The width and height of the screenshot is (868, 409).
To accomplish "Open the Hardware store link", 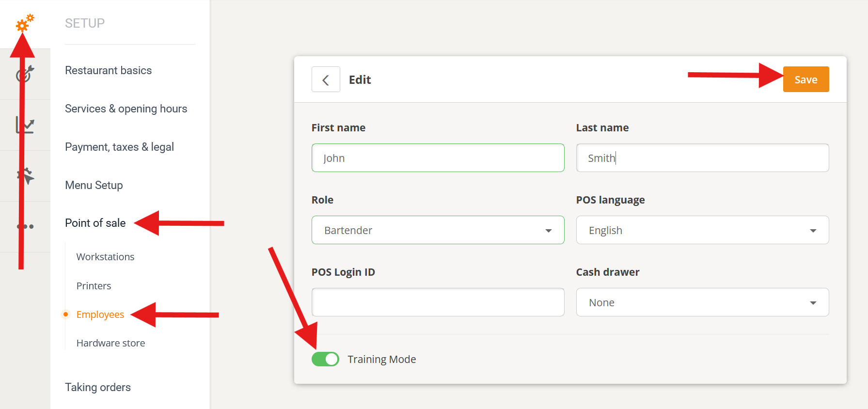I will click(110, 343).
